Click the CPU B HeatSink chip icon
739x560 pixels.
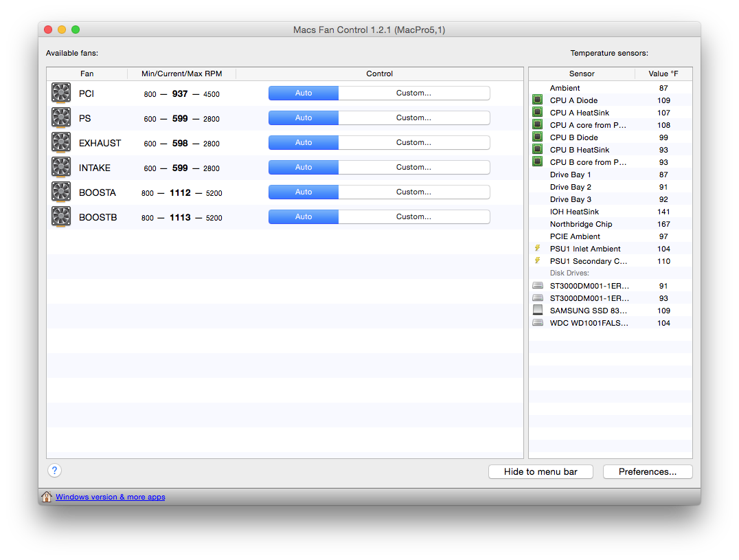(537, 149)
